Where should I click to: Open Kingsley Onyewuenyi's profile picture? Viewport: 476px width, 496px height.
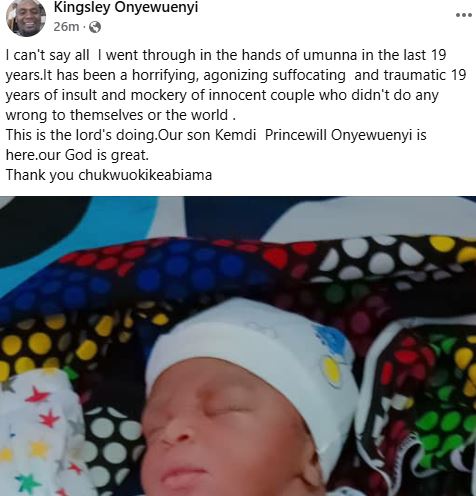[26, 17]
